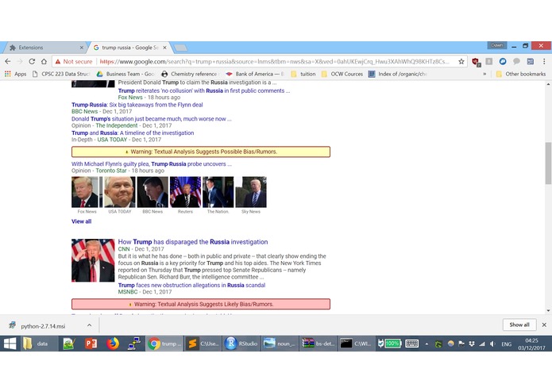Open the OCW Cources bookmarks folder

(x=342, y=74)
